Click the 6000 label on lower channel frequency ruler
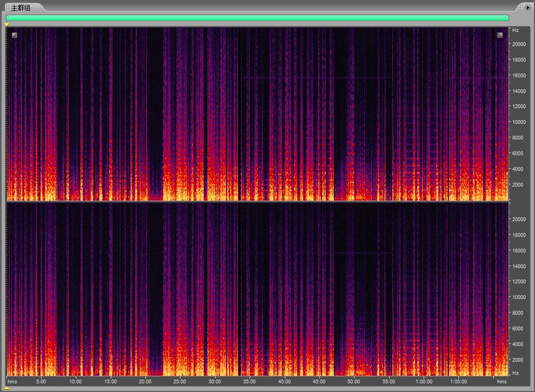The image size is (535, 392). (518, 329)
